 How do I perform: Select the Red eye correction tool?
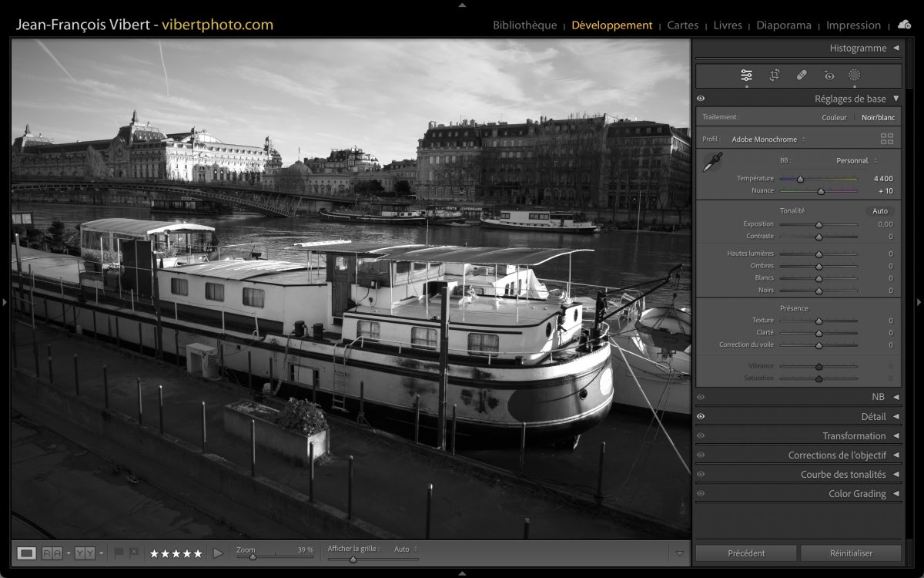[829, 76]
